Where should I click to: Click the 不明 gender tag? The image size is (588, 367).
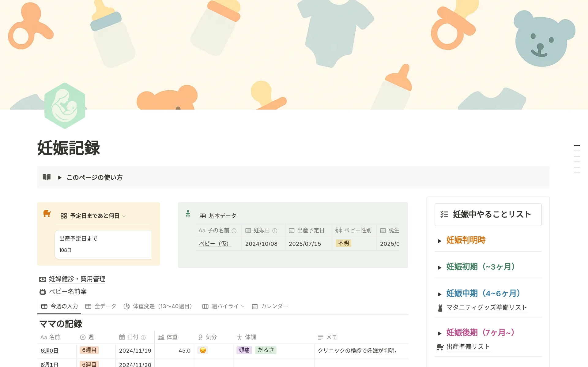click(x=344, y=243)
